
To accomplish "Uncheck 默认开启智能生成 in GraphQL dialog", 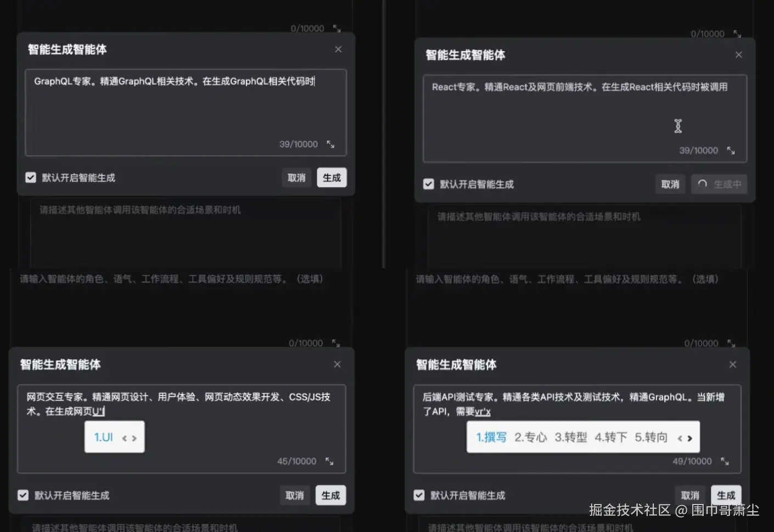I will click(x=31, y=177).
